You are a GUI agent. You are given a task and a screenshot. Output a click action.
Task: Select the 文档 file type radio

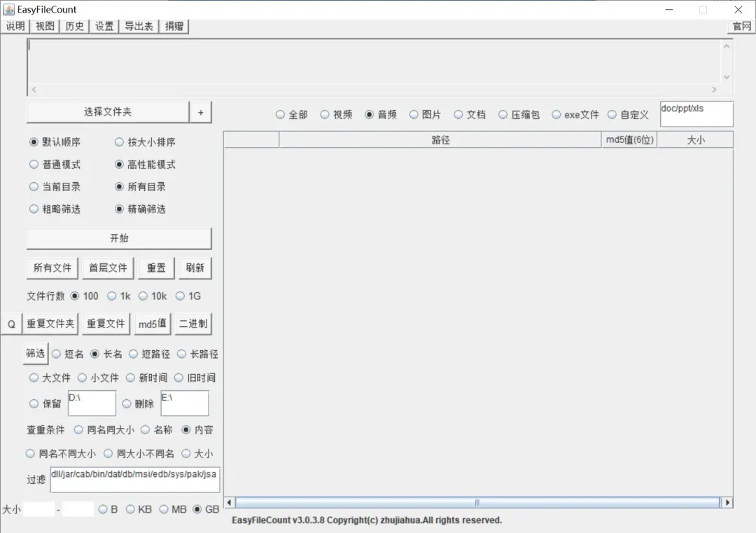tap(470, 114)
